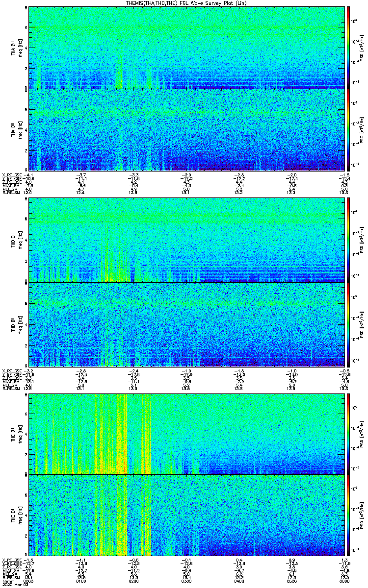Click the THA B⊥ spectrogram panel
The height and width of the screenshot is (588, 368).
pyautogui.click(x=186, y=48)
